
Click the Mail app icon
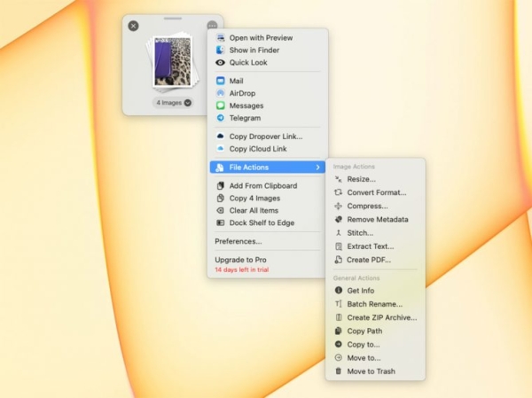click(x=221, y=81)
